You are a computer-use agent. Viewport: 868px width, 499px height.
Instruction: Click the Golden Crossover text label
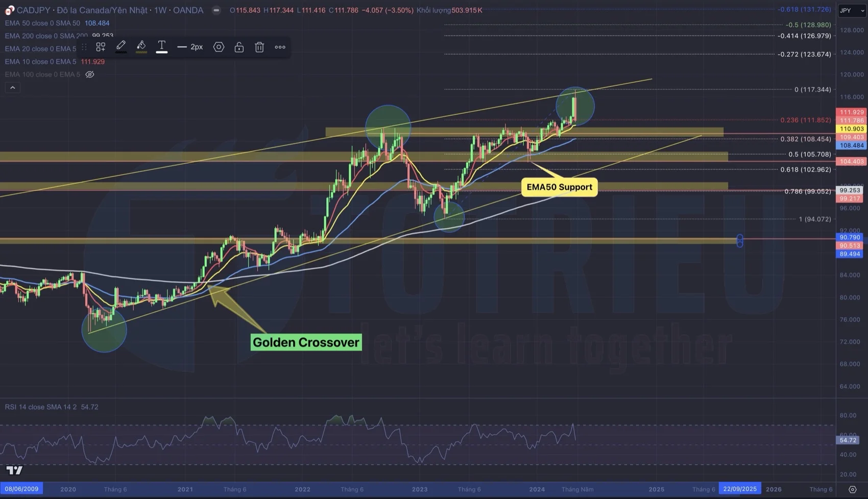tap(306, 342)
